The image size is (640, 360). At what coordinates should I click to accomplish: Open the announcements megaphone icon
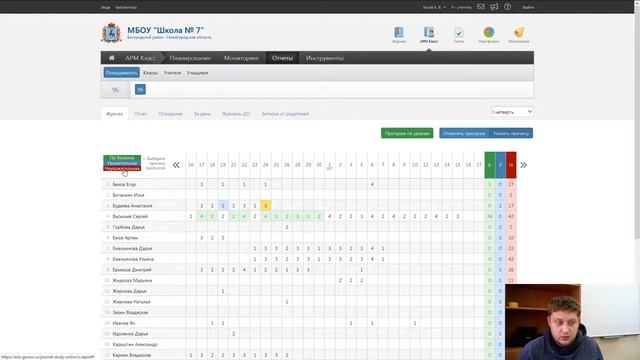(494, 7)
